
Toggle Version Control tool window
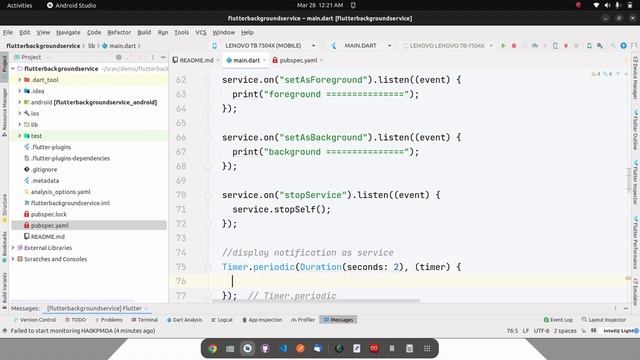(35, 320)
